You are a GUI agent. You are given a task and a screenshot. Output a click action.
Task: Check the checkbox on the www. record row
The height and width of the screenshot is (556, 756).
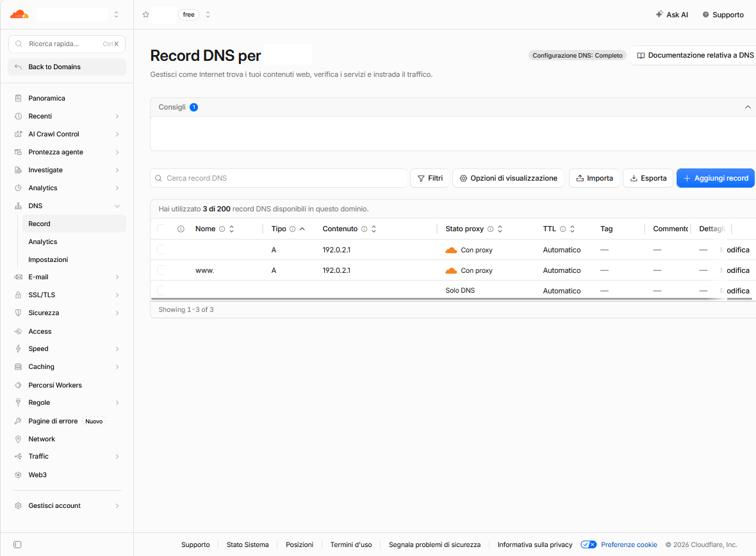pyautogui.click(x=161, y=270)
